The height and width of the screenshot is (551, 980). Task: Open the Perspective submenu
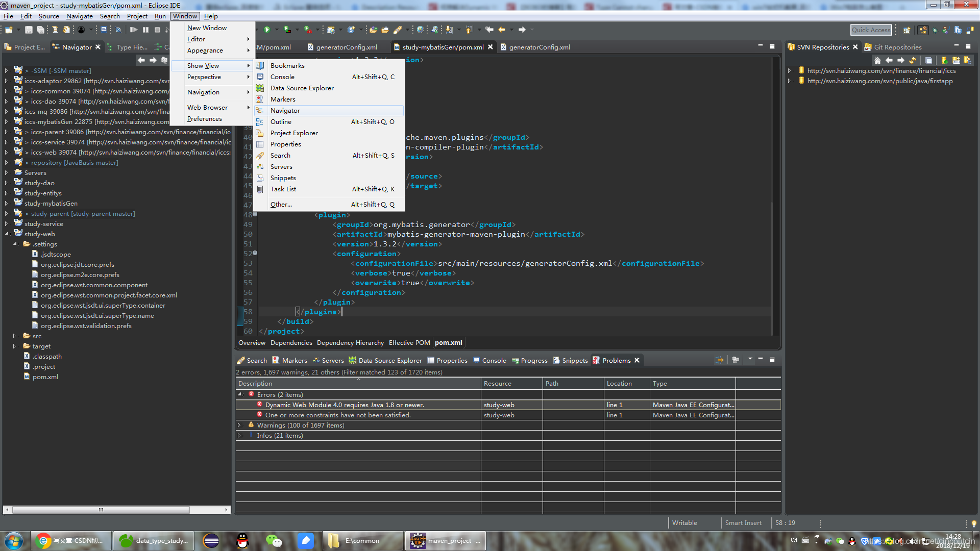click(x=212, y=77)
